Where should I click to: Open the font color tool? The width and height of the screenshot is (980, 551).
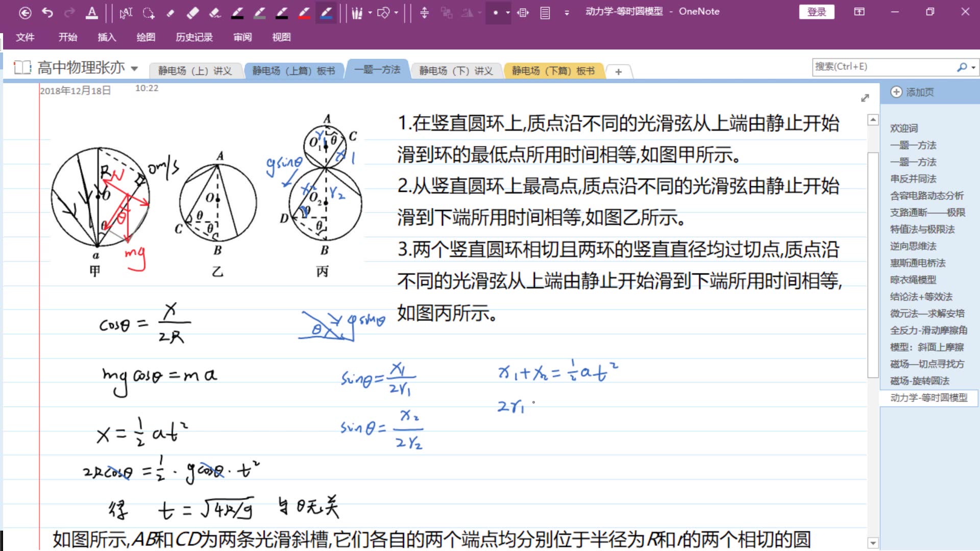[x=91, y=13]
